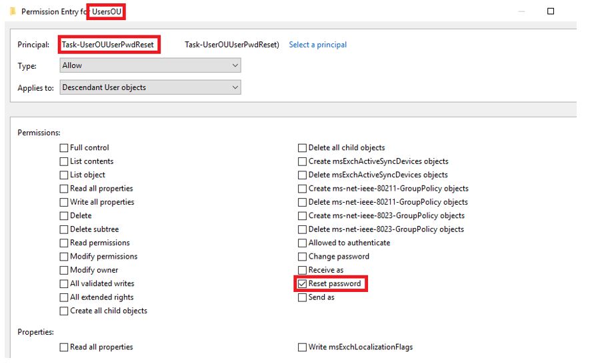598x364 pixels.
Task: Tick Modify permissions checkbox
Action: pyautogui.click(x=64, y=257)
